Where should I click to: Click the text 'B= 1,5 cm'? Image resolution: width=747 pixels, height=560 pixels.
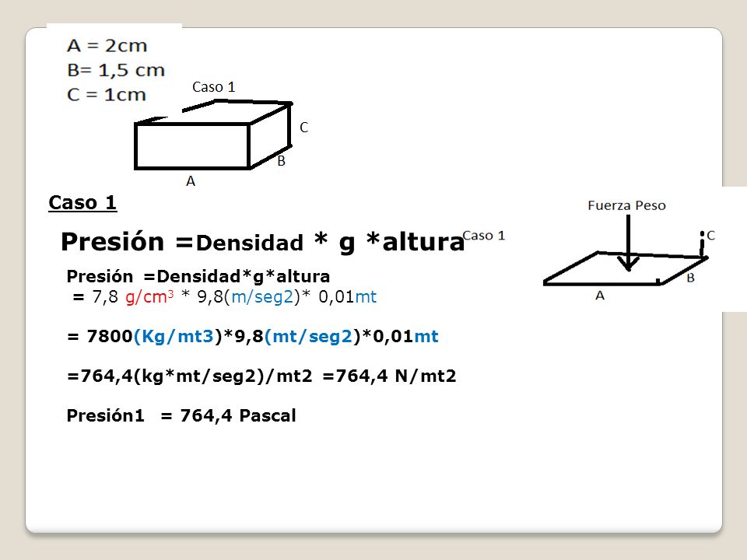point(116,71)
